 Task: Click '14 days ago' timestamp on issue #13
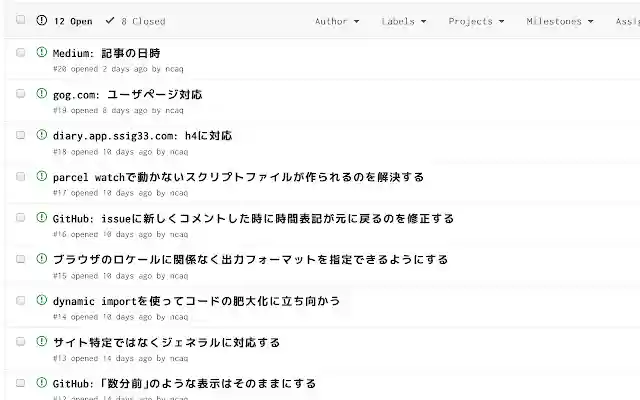(x=127, y=358)
